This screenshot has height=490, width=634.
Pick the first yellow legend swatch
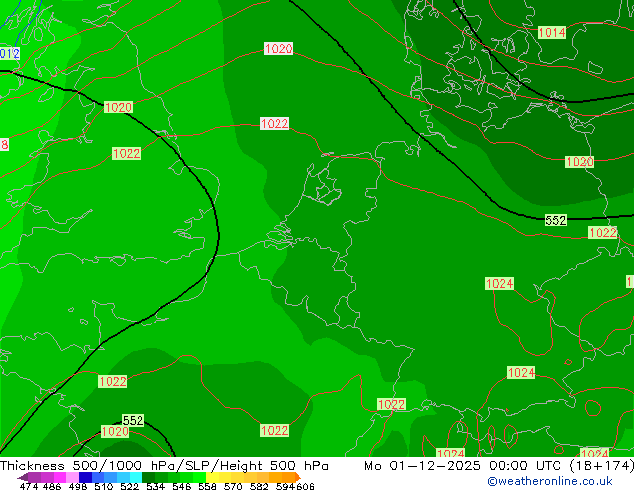(x=212, y=477)
